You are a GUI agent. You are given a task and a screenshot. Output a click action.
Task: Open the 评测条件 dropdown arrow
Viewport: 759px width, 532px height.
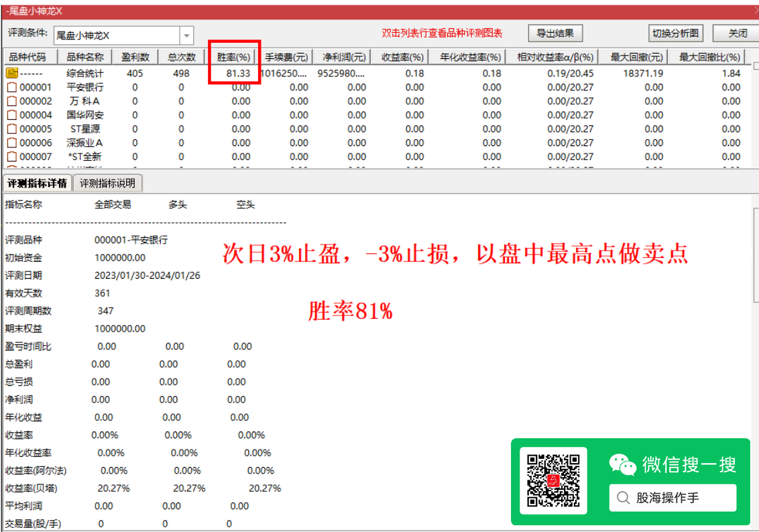coord(186,36)
